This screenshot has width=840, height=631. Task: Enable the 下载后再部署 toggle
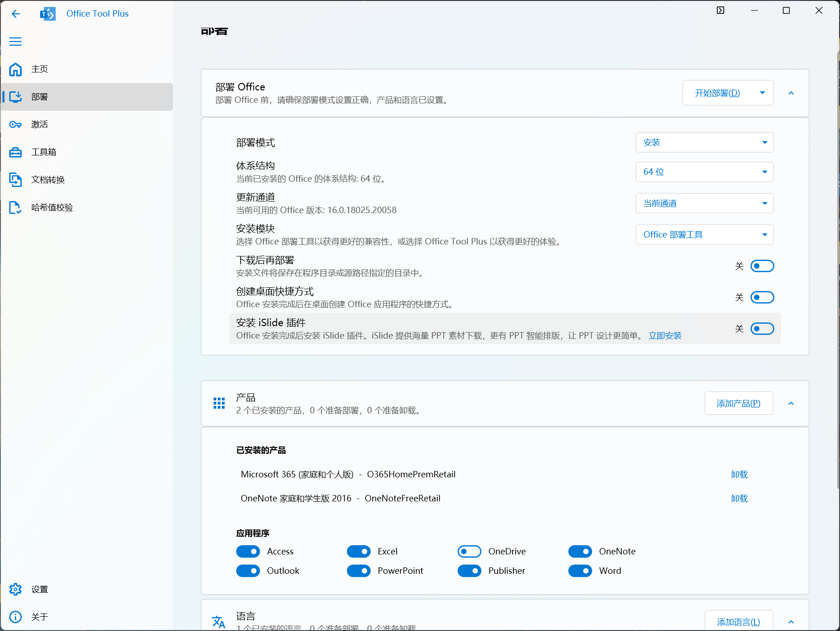tap(762, 266)
